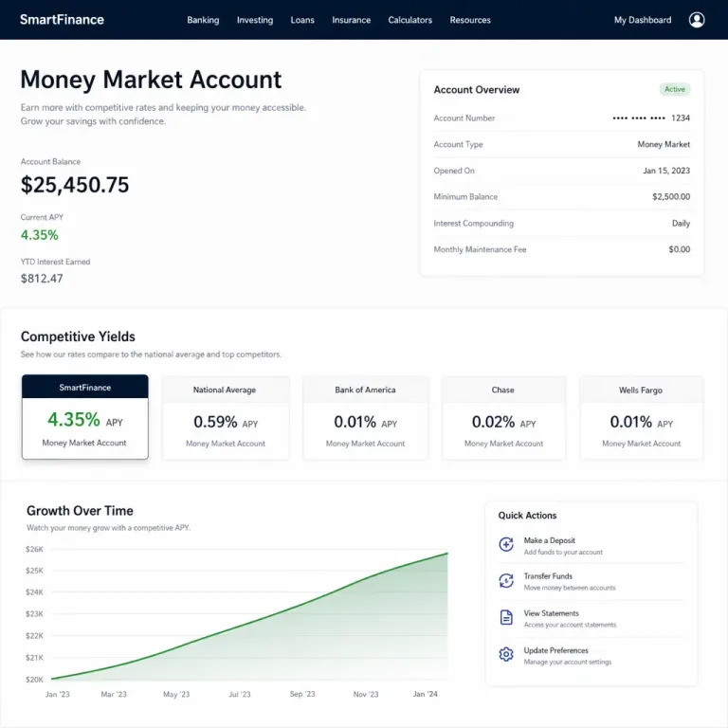This screenshot has height=728, width=728.
Task: Select the Bank of America yield card
Action: tap(365, 418)
